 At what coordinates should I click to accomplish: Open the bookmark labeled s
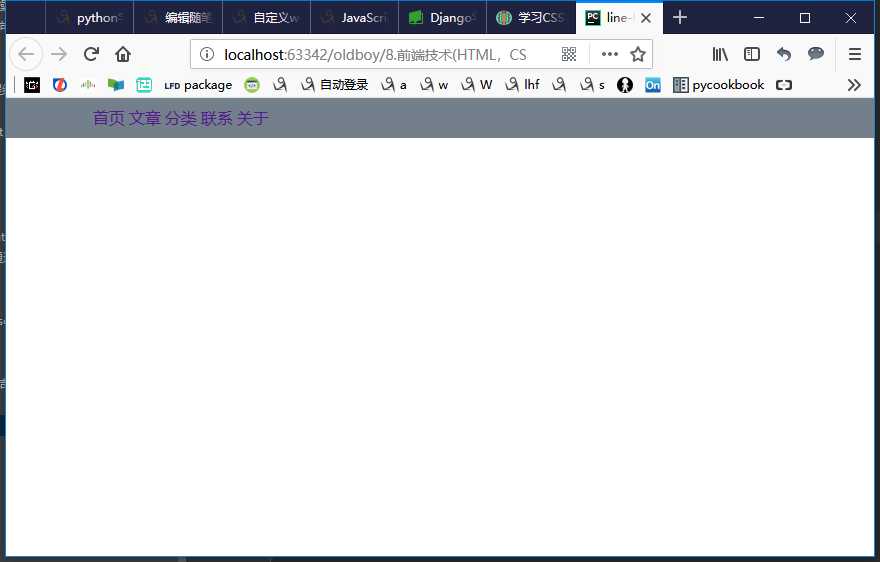(x=592, y=85)
